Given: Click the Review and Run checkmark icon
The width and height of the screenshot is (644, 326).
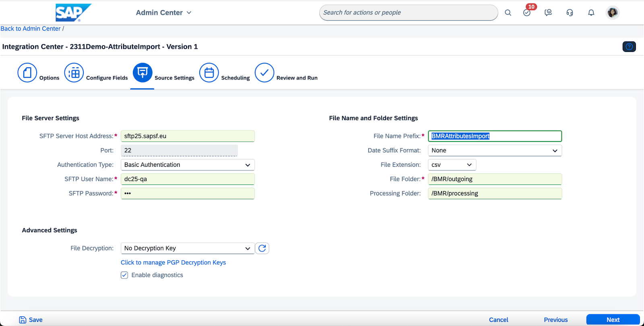Looking at the screenshot, I should coord(264,73).
